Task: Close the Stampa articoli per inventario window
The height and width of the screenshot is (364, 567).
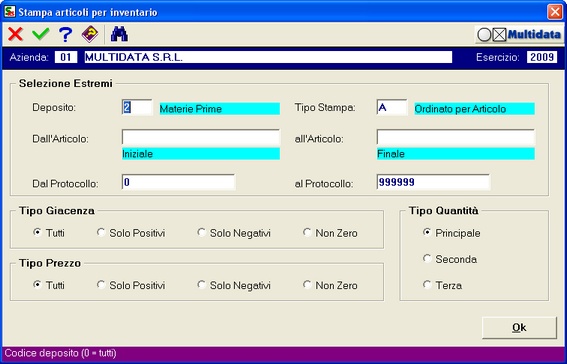Action: point(554,12)
